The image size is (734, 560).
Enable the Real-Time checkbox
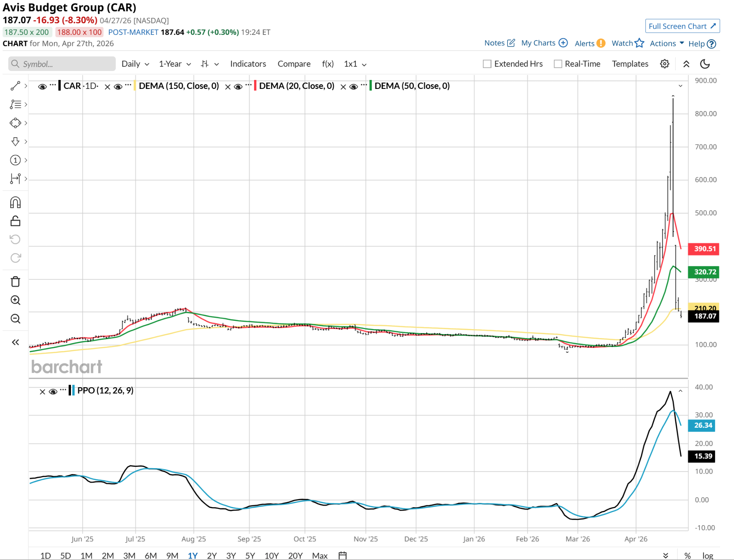[x=558, y=64]
